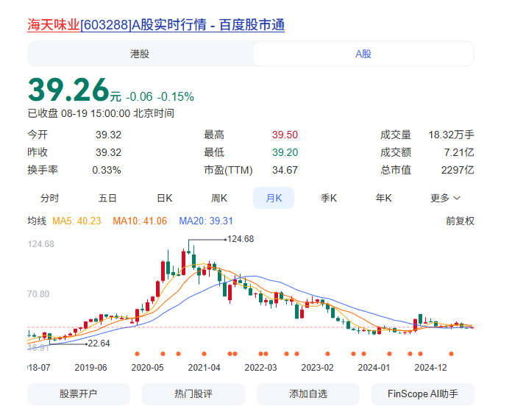The image size is (512, 420).
Task: Open the 海天味业 A股实时行情 title link
Action: [x=156, y=25]
